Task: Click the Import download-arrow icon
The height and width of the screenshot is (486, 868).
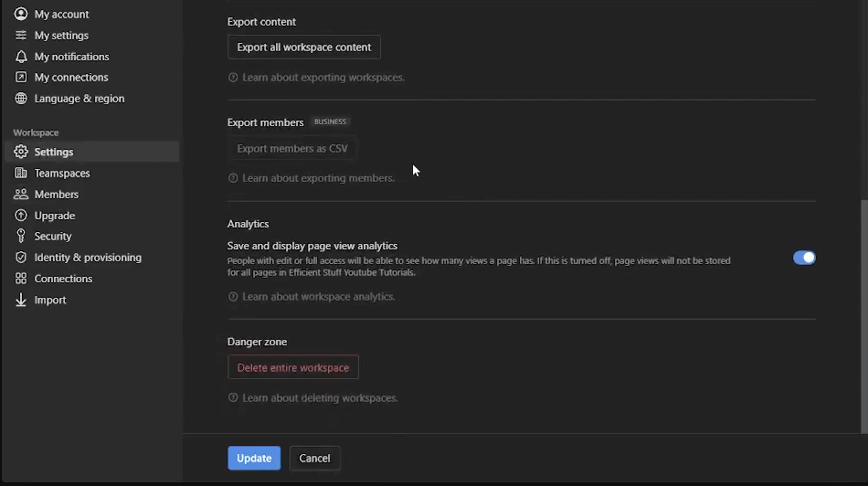Action: 20,300
